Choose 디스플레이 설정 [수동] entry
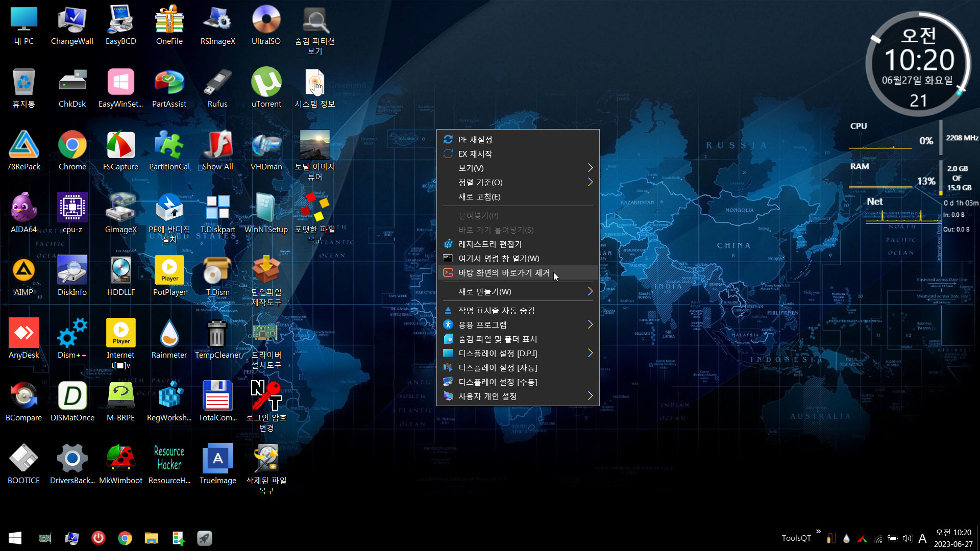The height and width of the screenshot is (551, 980). tap(518, 382)
